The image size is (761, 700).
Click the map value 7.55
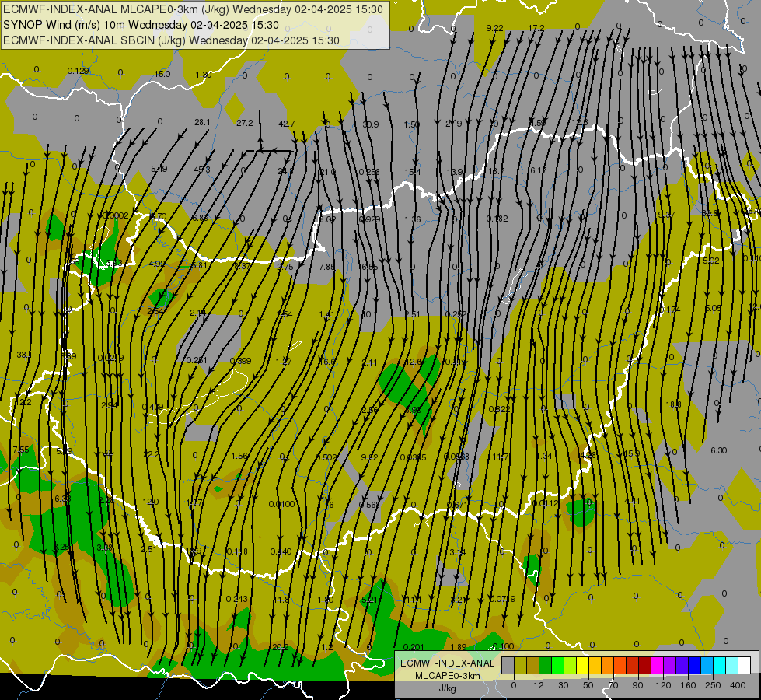coord(21,450)
